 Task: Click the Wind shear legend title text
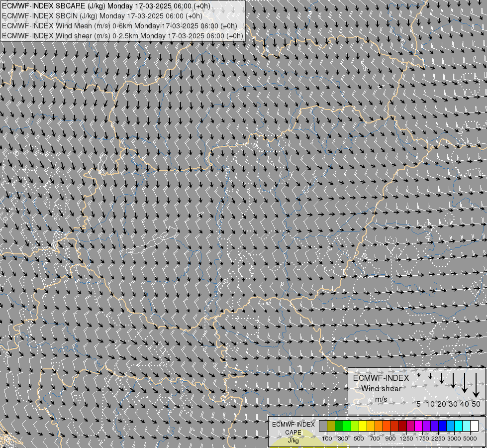click(x=381, y=389)
